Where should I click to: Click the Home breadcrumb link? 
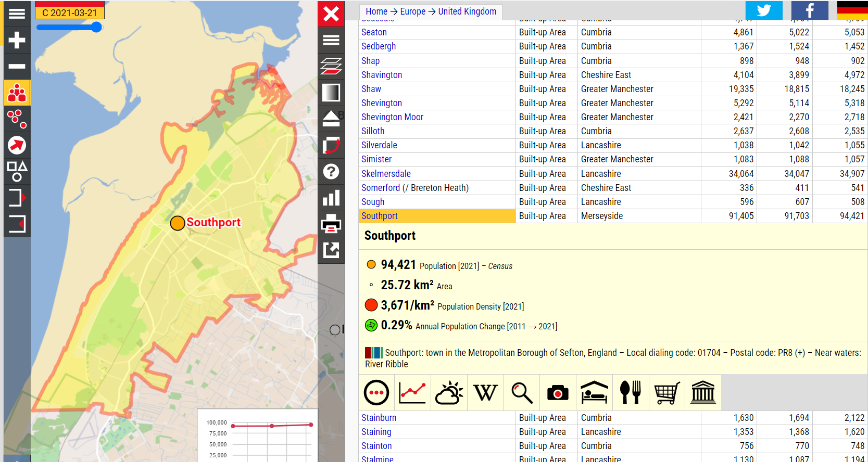tap(376, 11)
